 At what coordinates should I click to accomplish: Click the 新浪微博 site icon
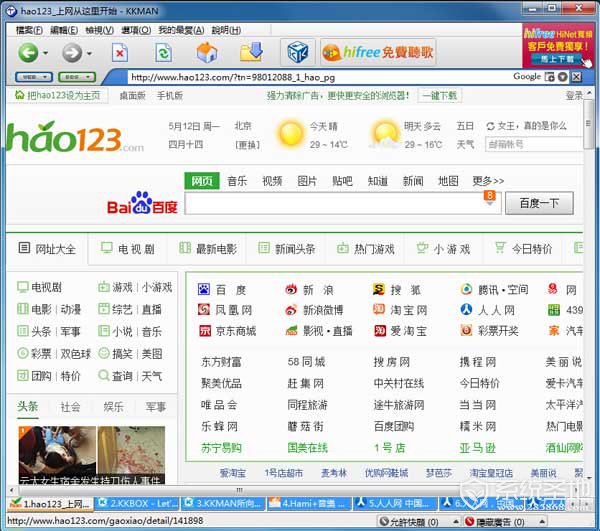coord(291,309)
